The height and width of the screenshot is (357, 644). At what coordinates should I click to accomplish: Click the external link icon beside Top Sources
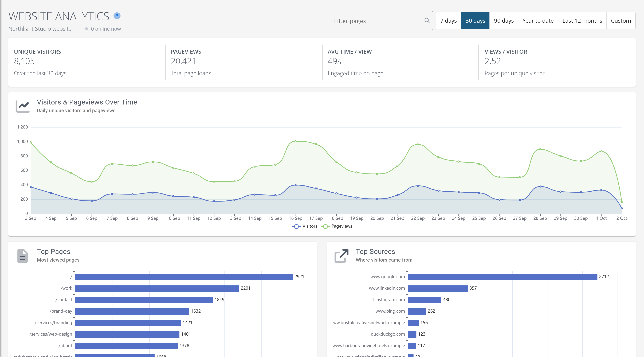tap(341, 256)
